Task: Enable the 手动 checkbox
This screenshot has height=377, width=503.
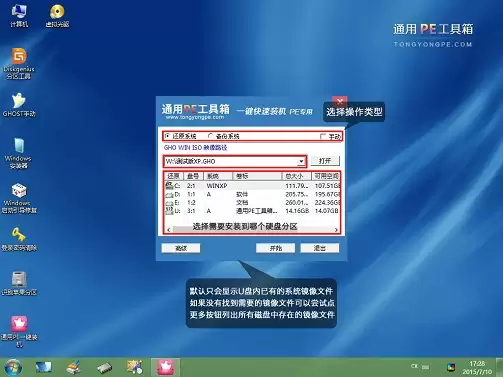Action: (x=322, y=136)
